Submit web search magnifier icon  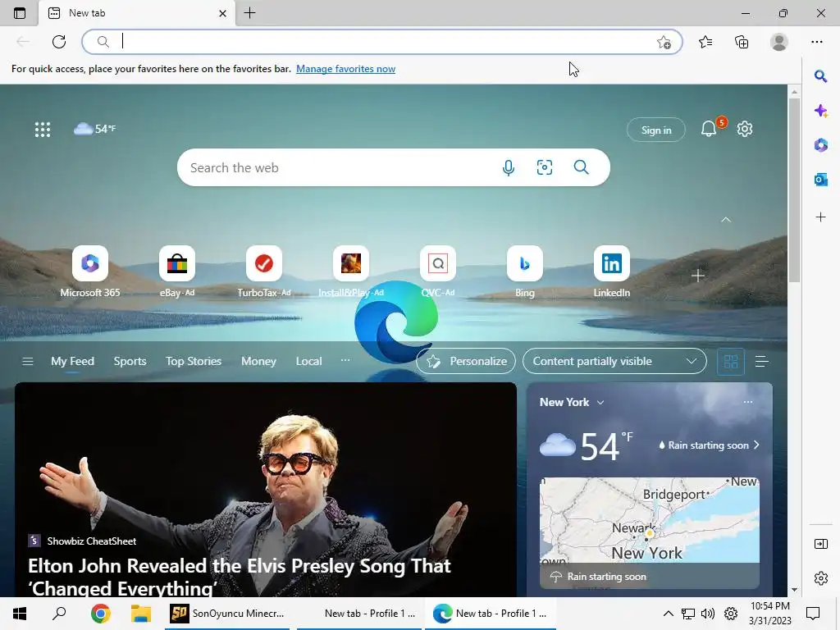[582, 167]
